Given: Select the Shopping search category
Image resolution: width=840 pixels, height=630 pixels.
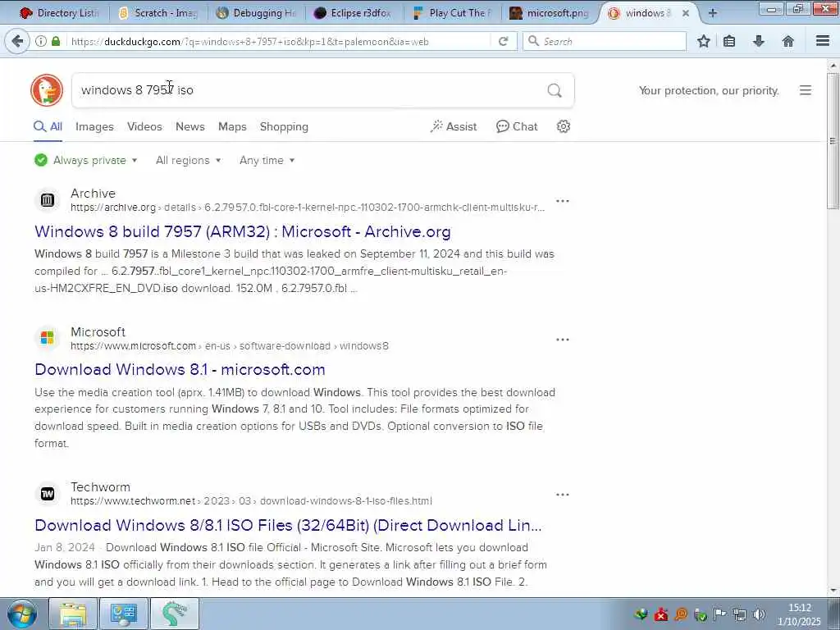Looking at the screenshot, I should tap(284, 126).
